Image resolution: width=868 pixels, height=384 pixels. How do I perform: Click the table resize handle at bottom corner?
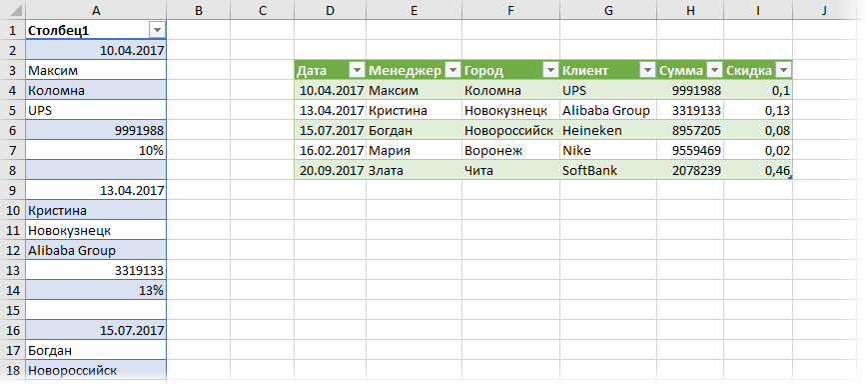[x=790, y=177]
